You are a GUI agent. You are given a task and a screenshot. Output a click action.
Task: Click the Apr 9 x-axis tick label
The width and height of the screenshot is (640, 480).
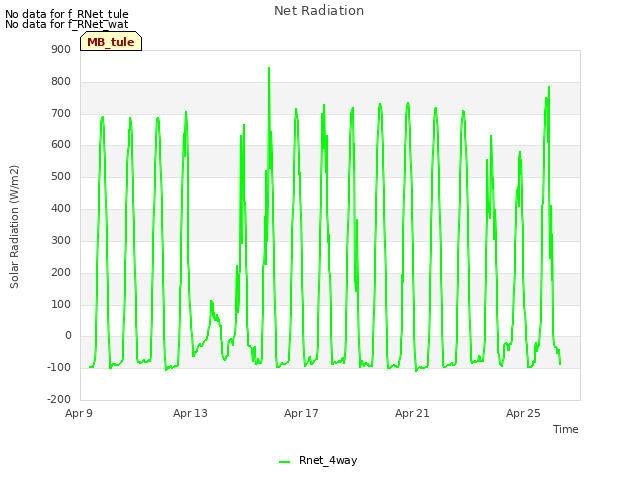[79, 413]
